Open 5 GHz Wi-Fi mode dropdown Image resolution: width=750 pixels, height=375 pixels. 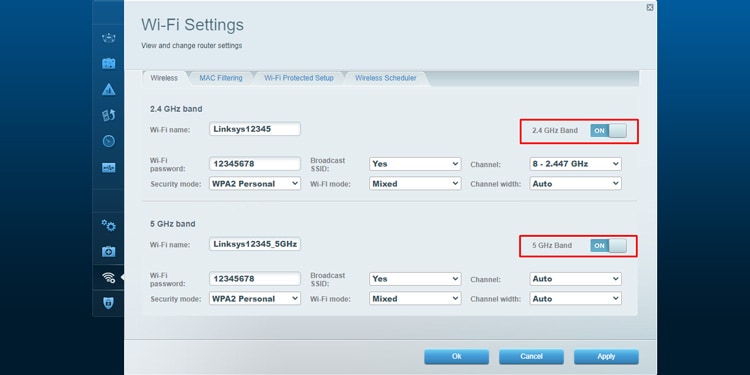[415, 299]
